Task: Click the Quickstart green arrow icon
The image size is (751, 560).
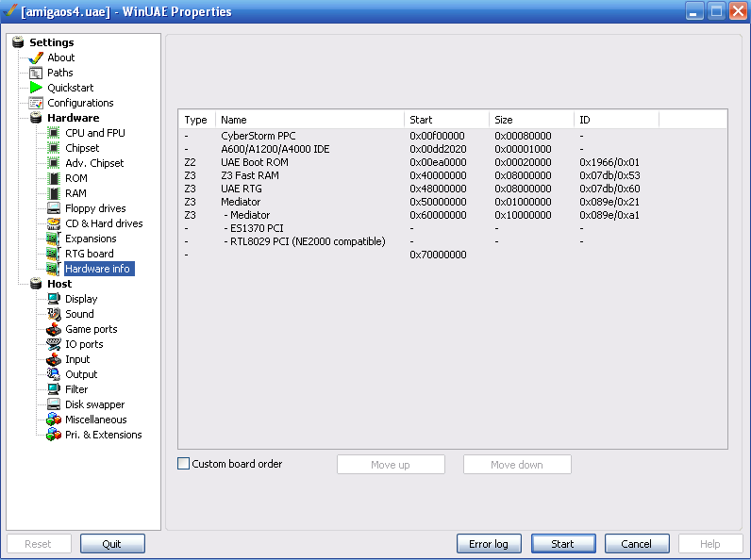Action: (37, 88)
